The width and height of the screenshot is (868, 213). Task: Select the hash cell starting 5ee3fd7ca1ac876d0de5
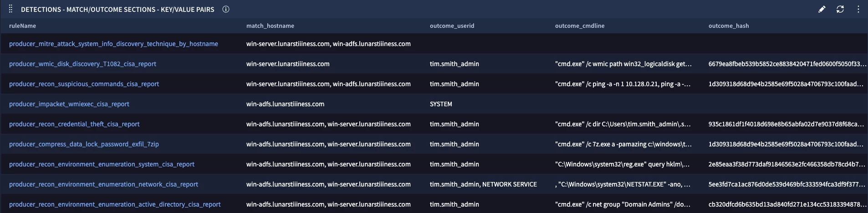[x=786, y=184]
